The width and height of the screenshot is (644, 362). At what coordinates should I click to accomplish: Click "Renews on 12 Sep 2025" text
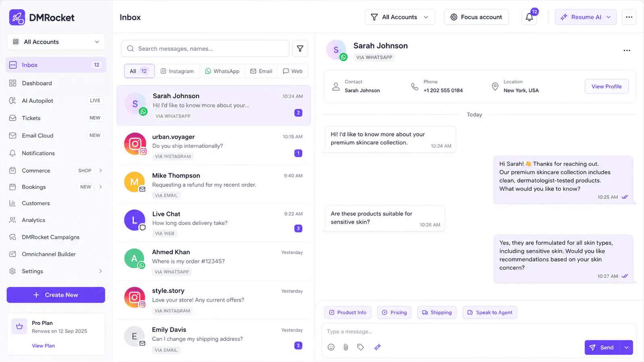[x=60, y=331]
